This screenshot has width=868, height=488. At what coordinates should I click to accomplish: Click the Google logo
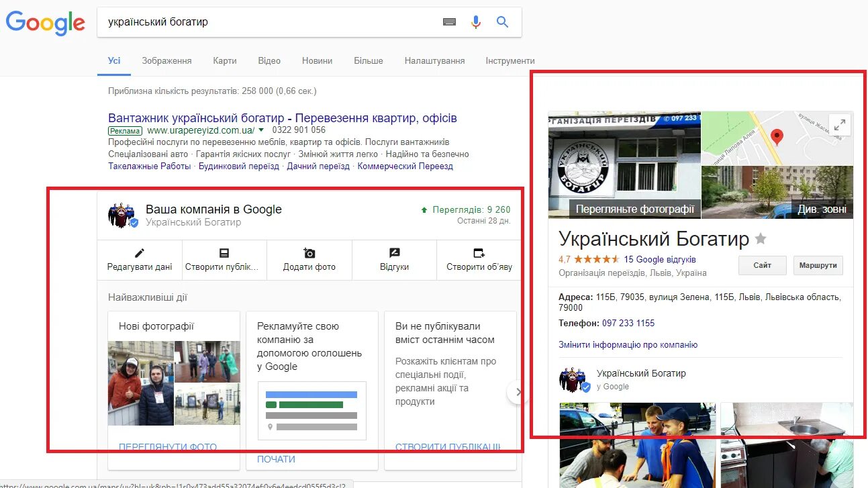click(45, 23)
